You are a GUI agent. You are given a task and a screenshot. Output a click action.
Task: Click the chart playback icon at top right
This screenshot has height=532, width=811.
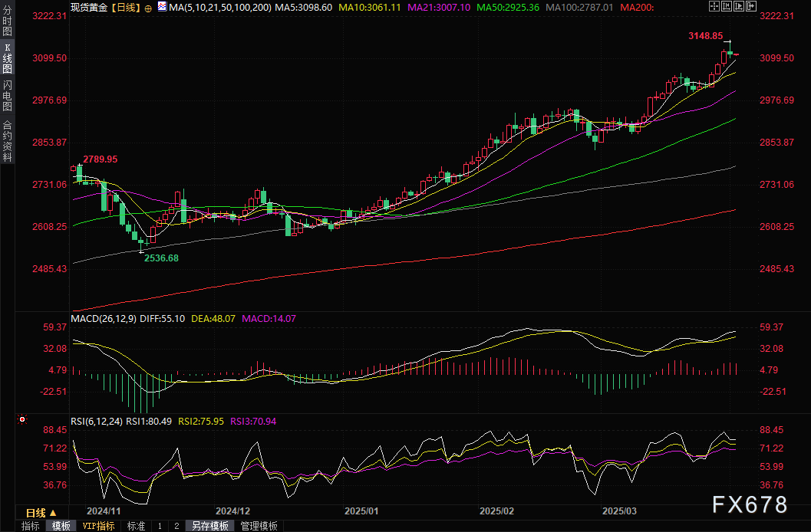coord(739,6)
